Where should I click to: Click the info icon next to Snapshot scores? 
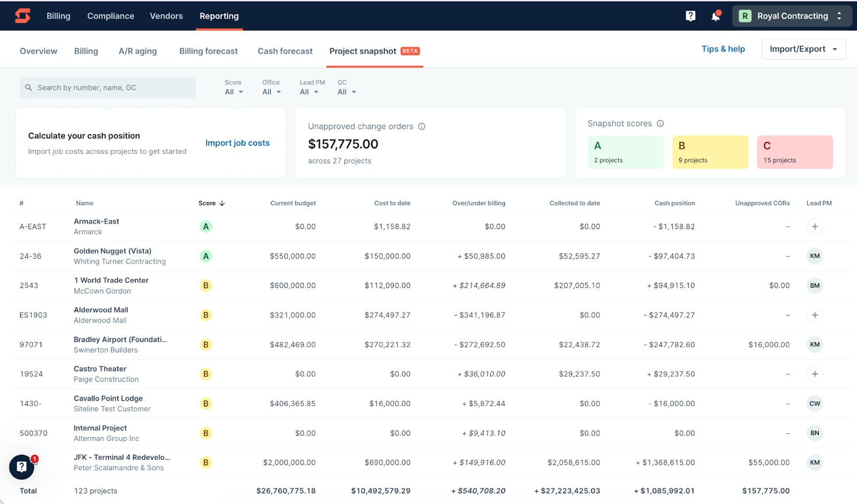point(660,123)
